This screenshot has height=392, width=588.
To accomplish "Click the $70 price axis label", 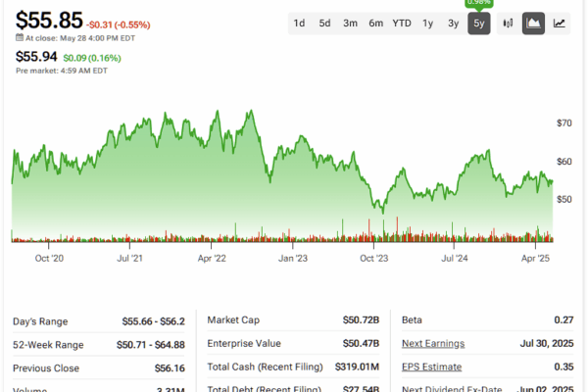I will coord(564,123).
